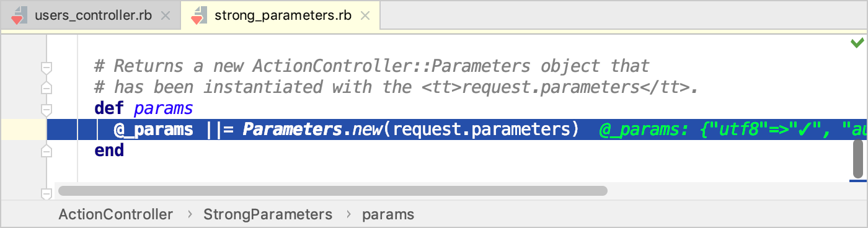The image size is (868, 228).
Task: Click the blue marker in the error stripe
Action: click(x=857, y=181)
